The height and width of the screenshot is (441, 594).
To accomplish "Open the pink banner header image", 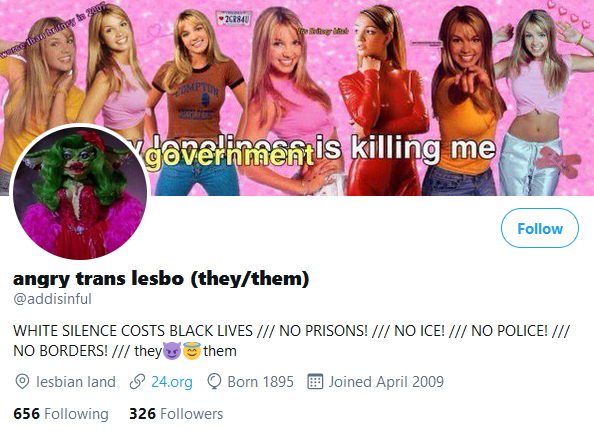I will 297,98.
